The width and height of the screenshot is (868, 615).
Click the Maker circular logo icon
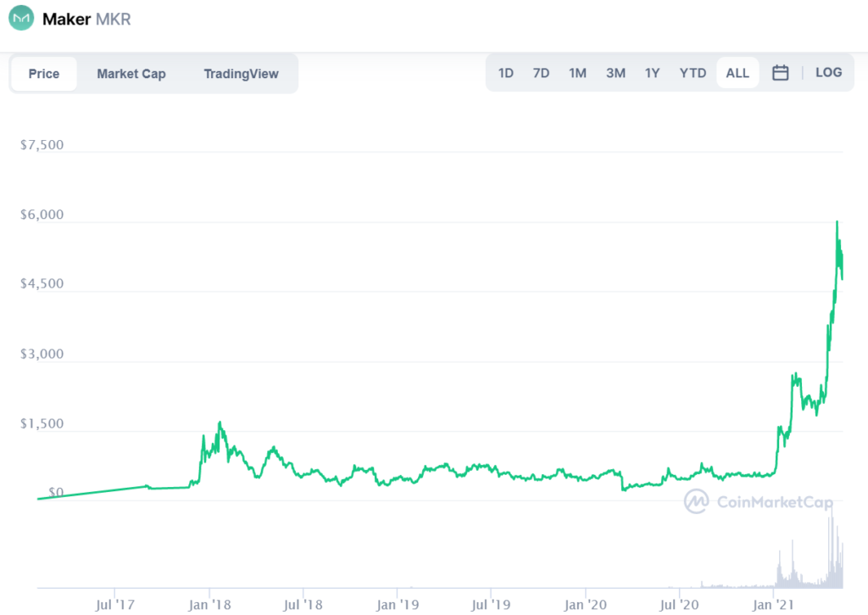(x=19, y=18)
